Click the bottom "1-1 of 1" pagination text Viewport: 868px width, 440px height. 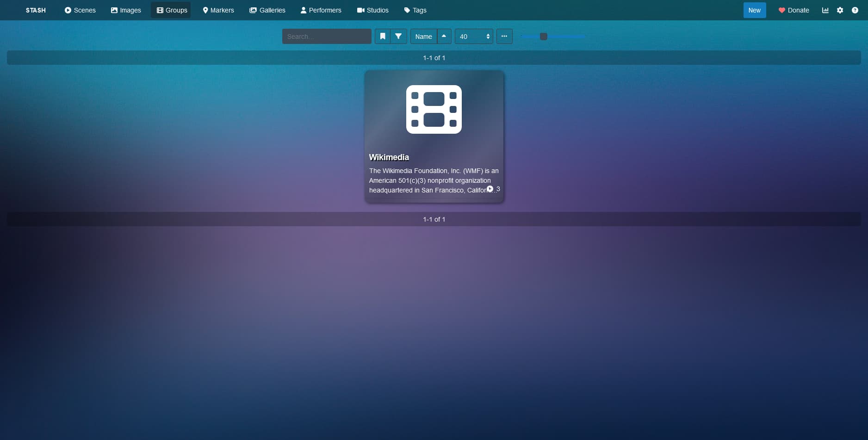point(434,219)
